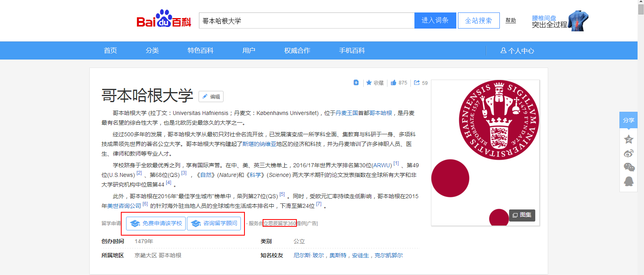
Task: Select the 1479年 founding date text
Action: coord(144,241)
